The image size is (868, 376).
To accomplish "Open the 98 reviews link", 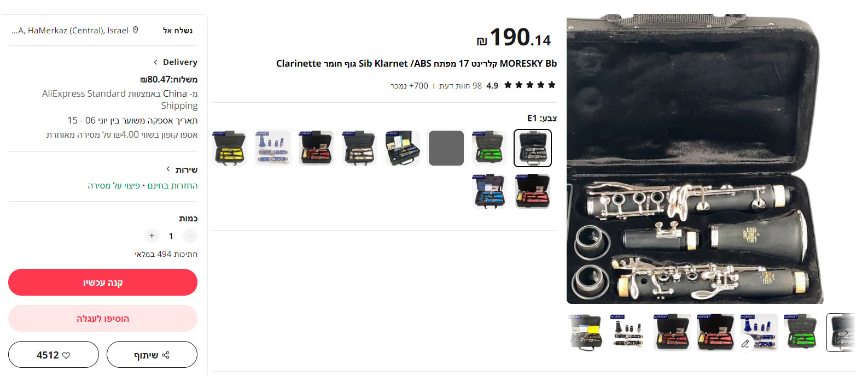I will tap(461, 86).
